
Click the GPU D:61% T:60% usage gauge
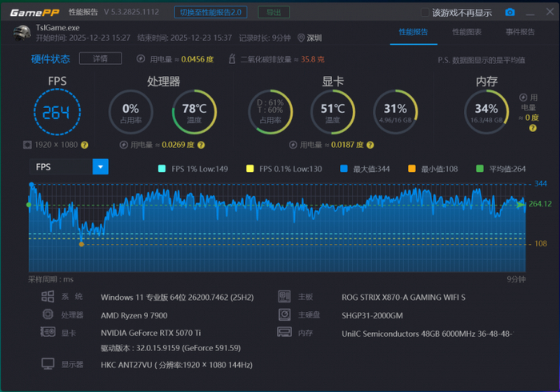click(270, 112)
